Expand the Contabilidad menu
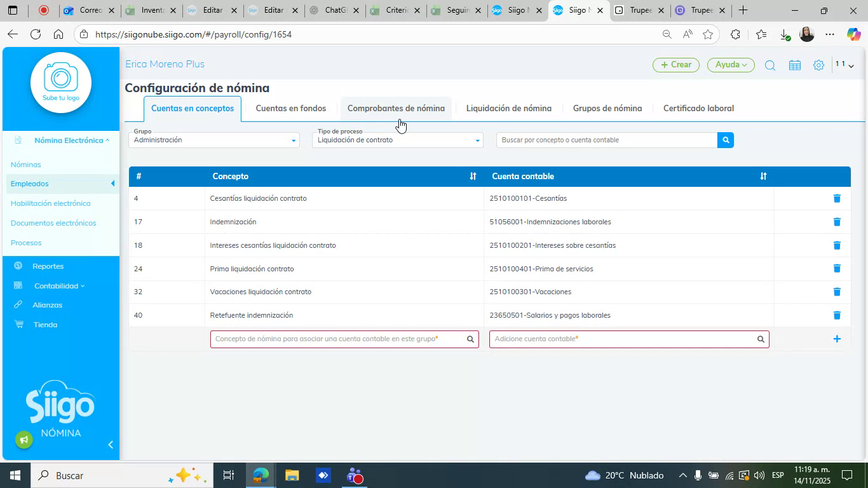The height and width of the screenshot is (488, 868). tap(59, 286)
